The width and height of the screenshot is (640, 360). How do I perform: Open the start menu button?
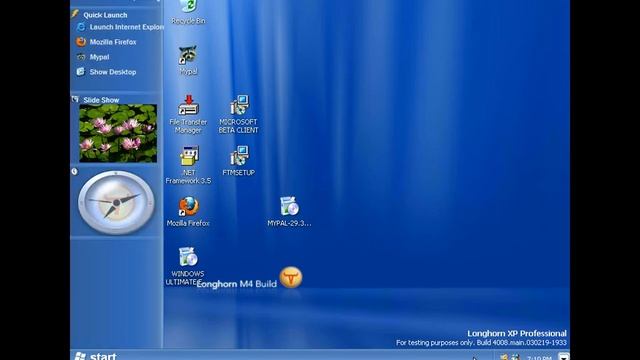pyautogui.click(x=96, y=356)
